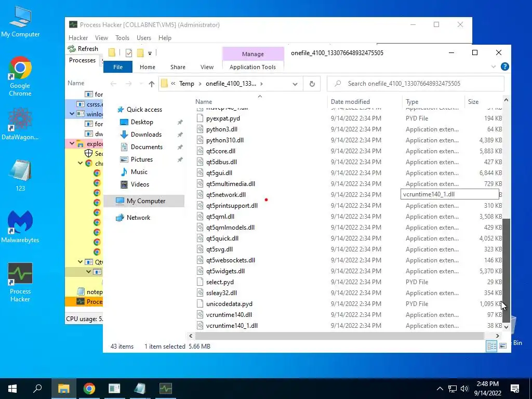Go up one folder level
The height and width of the screenshot is (399, 532).
[151, 84]
